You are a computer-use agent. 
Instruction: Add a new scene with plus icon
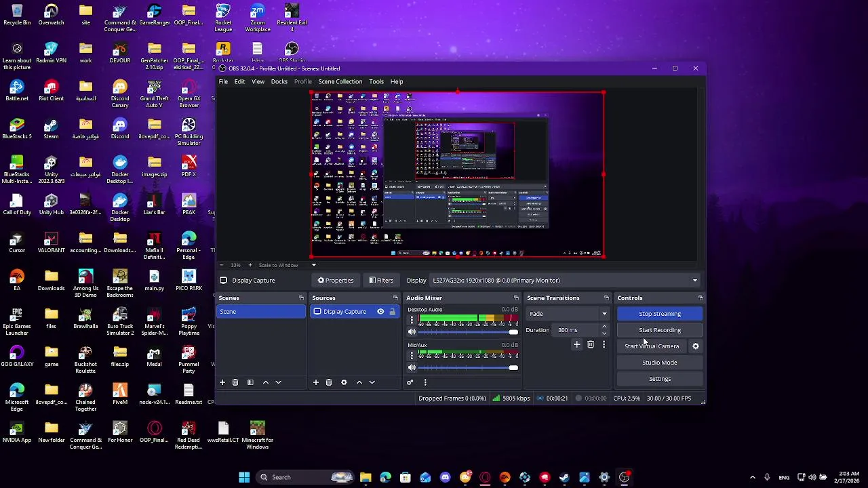(222, 382)
